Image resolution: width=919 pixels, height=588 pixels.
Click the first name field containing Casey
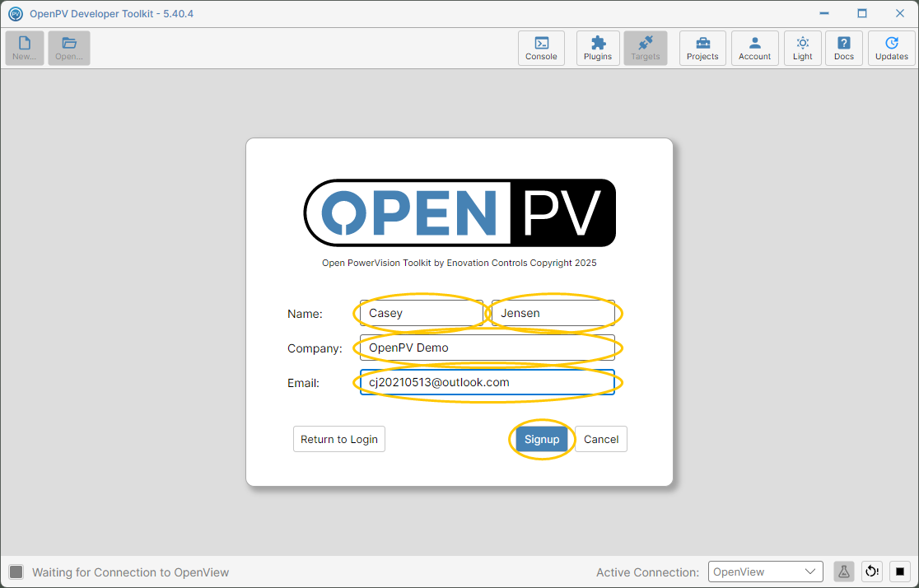[422, 313]
